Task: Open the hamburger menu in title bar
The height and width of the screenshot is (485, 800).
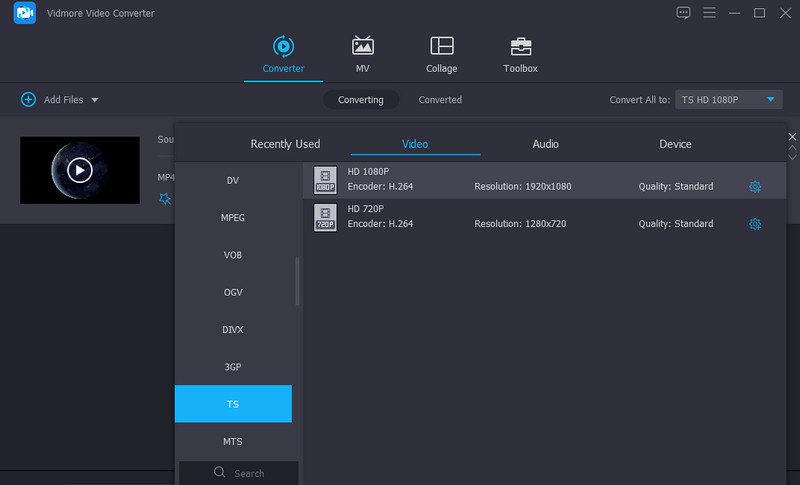Action: click(x=709, y=13)
